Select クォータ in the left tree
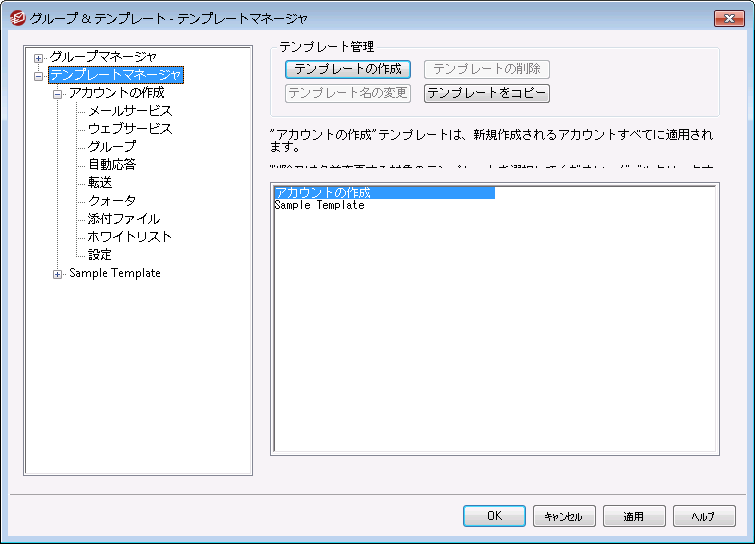 click(112, 201)
